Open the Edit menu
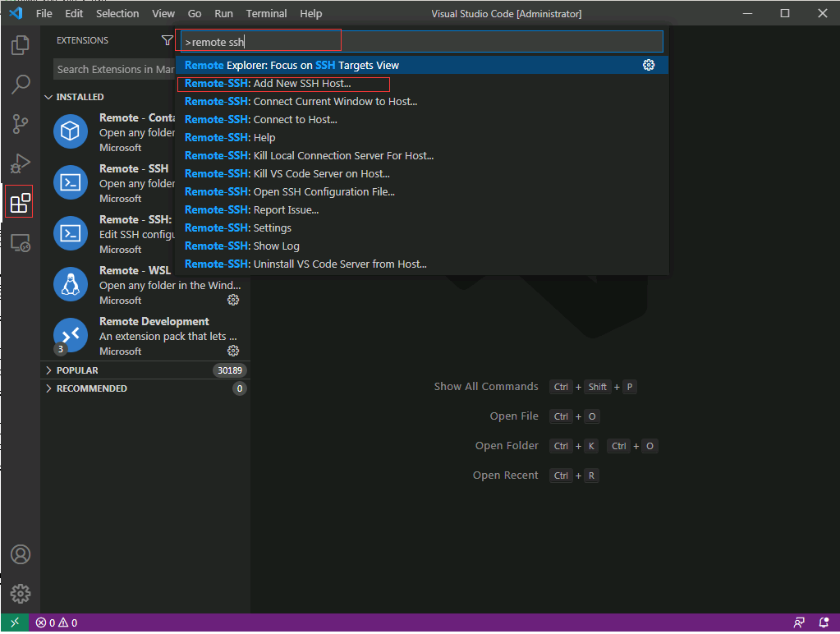 74,13
